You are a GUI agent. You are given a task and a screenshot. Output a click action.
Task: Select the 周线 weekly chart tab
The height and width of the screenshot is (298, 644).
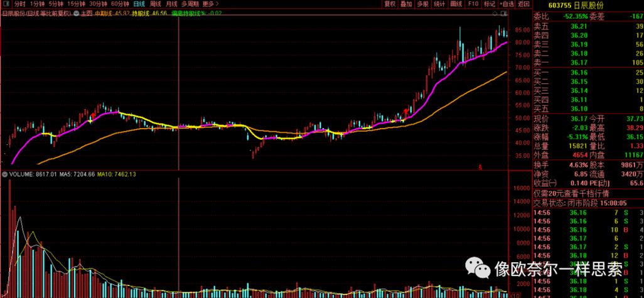pos(156,4)
